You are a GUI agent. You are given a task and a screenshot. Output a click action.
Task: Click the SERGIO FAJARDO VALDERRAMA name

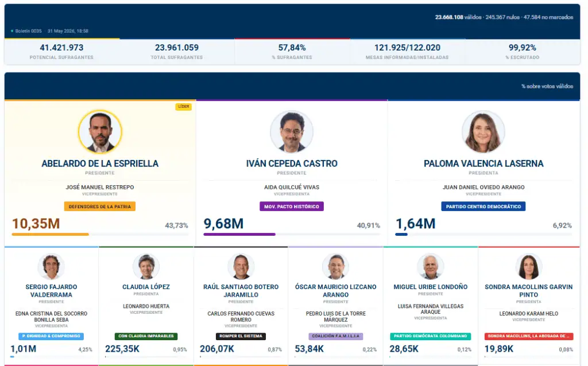(51, 291)
